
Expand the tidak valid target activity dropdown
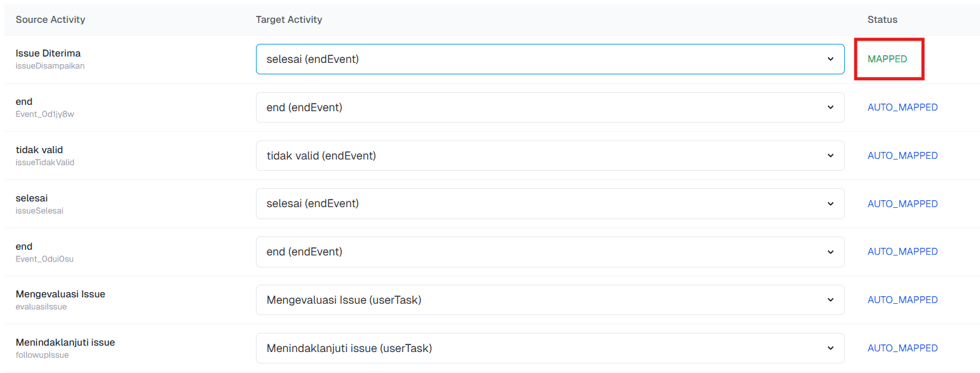[549, 156]
